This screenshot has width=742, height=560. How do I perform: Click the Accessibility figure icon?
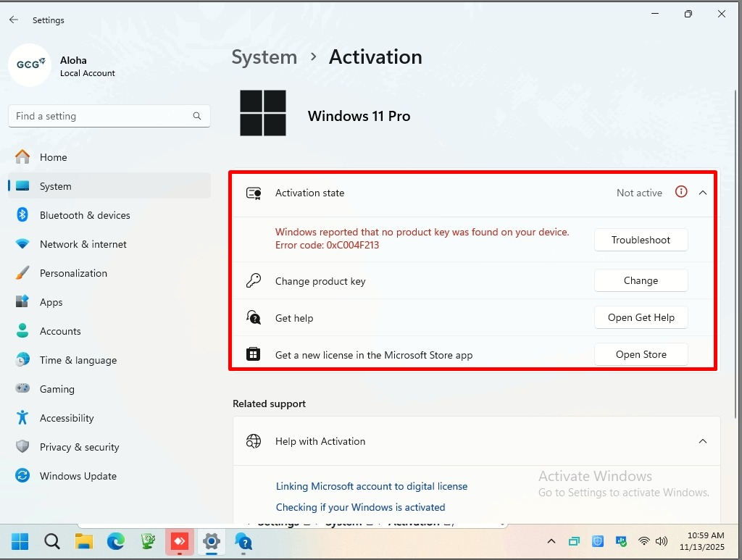click(22, 417)
